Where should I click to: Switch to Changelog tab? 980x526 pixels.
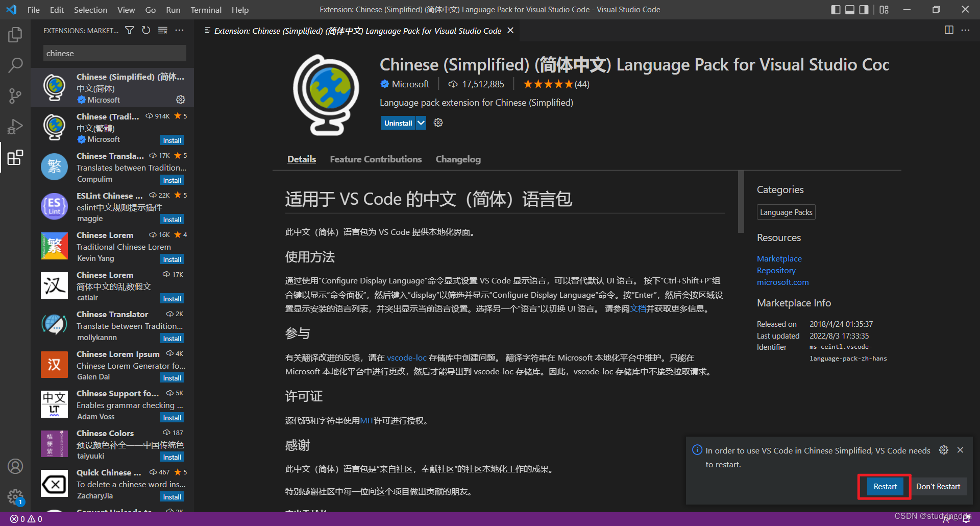458,159
